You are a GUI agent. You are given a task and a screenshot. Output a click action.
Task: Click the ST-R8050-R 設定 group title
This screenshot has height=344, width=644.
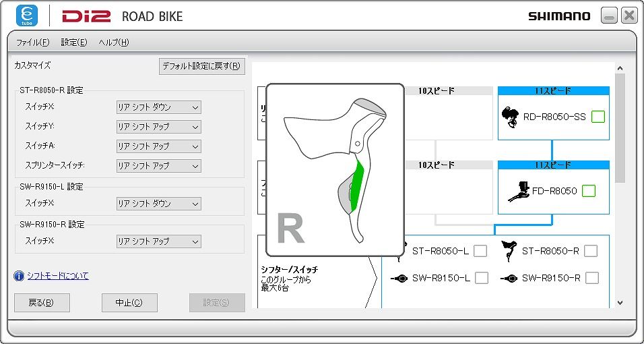point(51,90)
